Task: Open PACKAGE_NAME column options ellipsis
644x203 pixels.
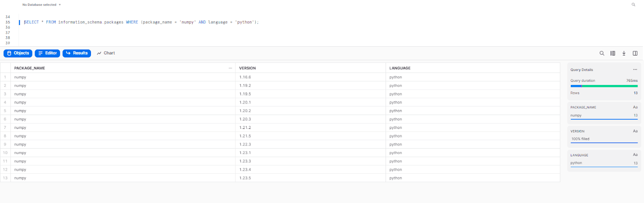Action: [x=230, y=68]
